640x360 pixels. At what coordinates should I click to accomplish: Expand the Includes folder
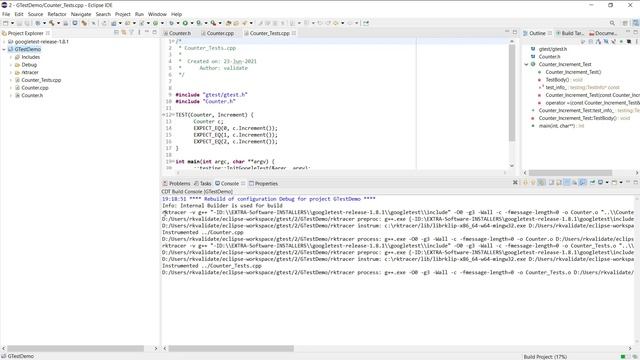pos(11,57)
